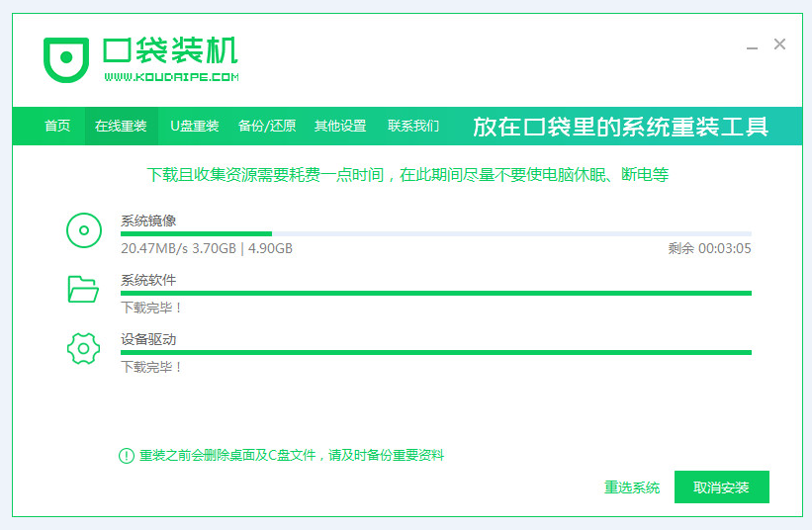The width and height of the screenshot is (812, 530).
Task: Click the 系统软件 completed progress bar
Action: [x=435, y=294]
